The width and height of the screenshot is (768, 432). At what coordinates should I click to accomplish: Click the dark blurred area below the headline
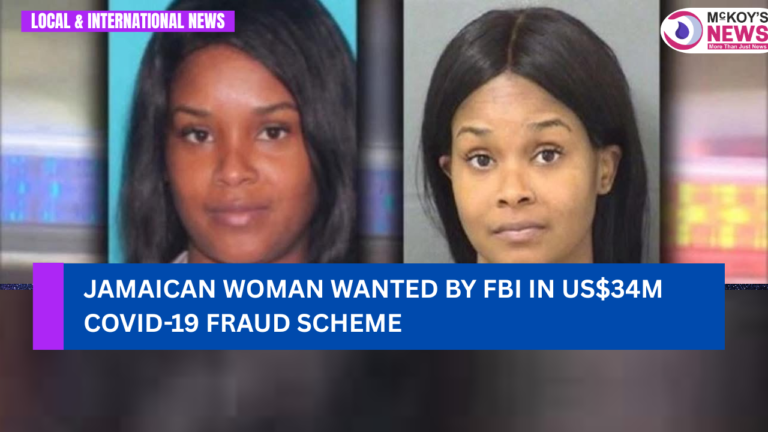pyautogui.click(x=384, y=391)
